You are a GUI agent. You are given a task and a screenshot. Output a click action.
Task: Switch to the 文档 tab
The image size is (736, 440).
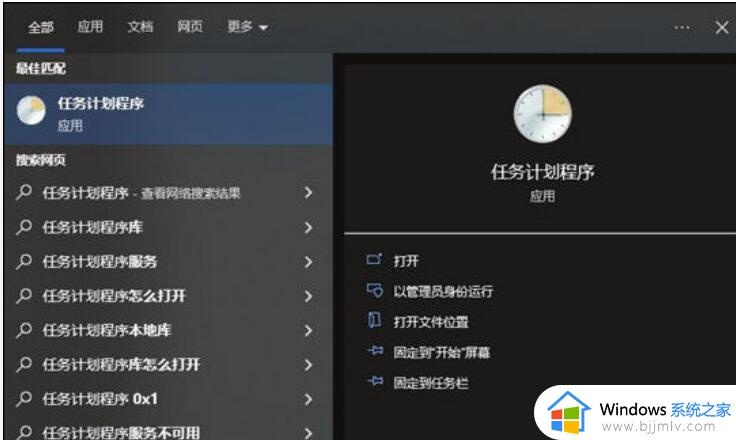point(140,27)
